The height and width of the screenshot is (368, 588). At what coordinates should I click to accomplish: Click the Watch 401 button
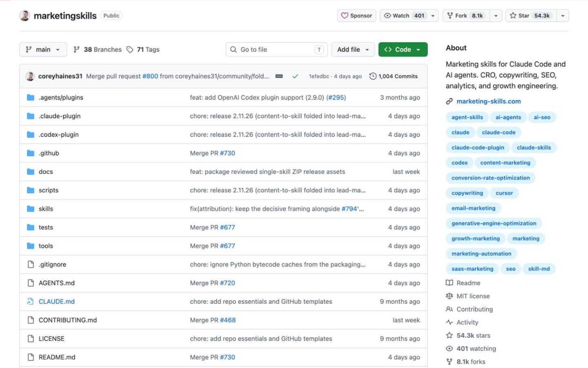[404, 16]
